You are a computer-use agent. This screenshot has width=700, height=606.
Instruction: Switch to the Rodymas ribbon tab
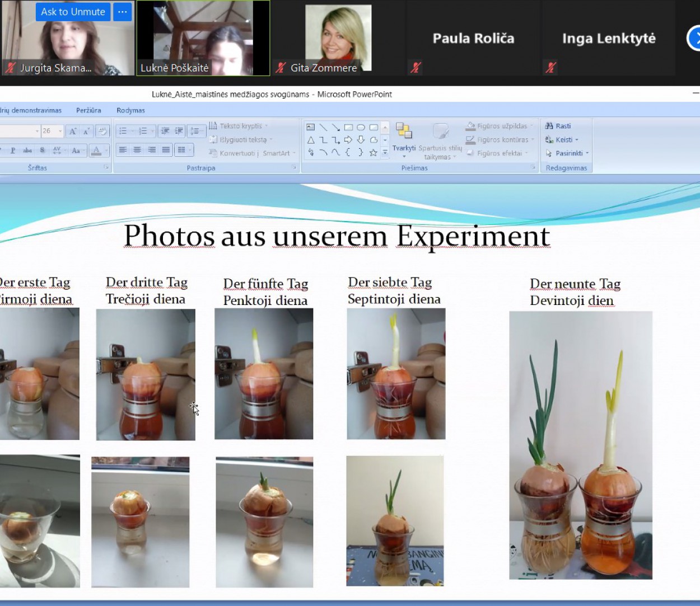coord(130,110)
